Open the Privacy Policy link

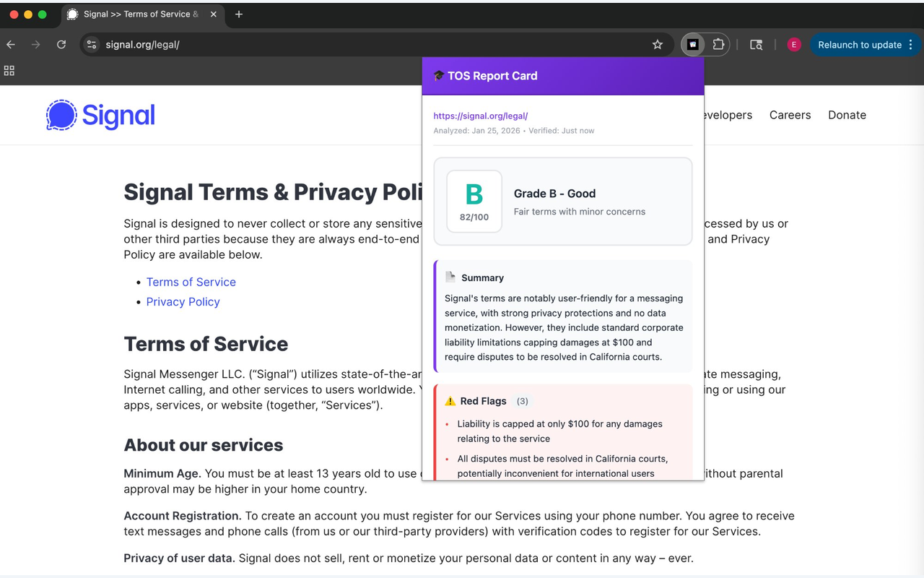pyautogui.click(x=183, y=302)
